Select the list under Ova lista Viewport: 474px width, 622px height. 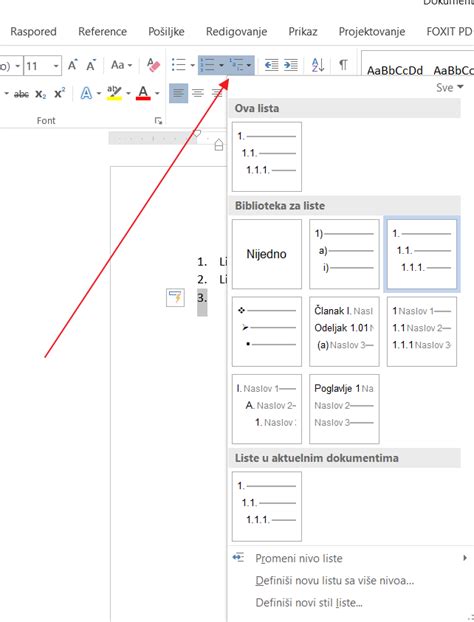pyautogui.click(x=267, y=157)
